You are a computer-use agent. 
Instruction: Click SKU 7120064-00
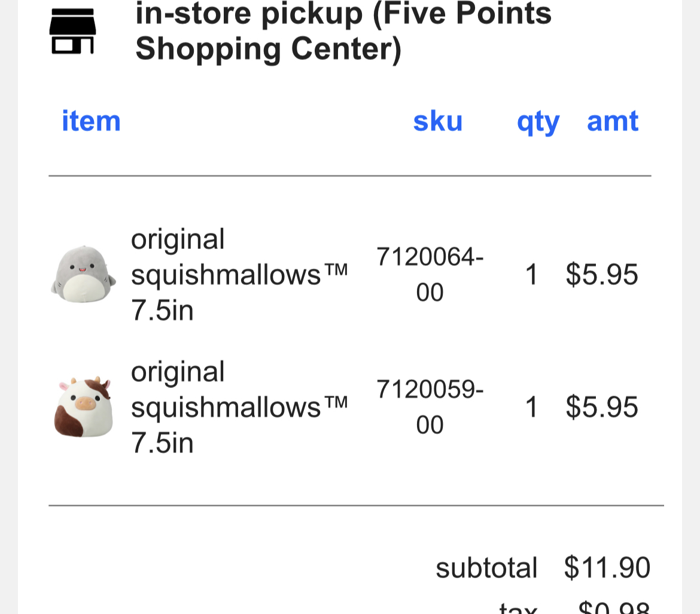430,275
